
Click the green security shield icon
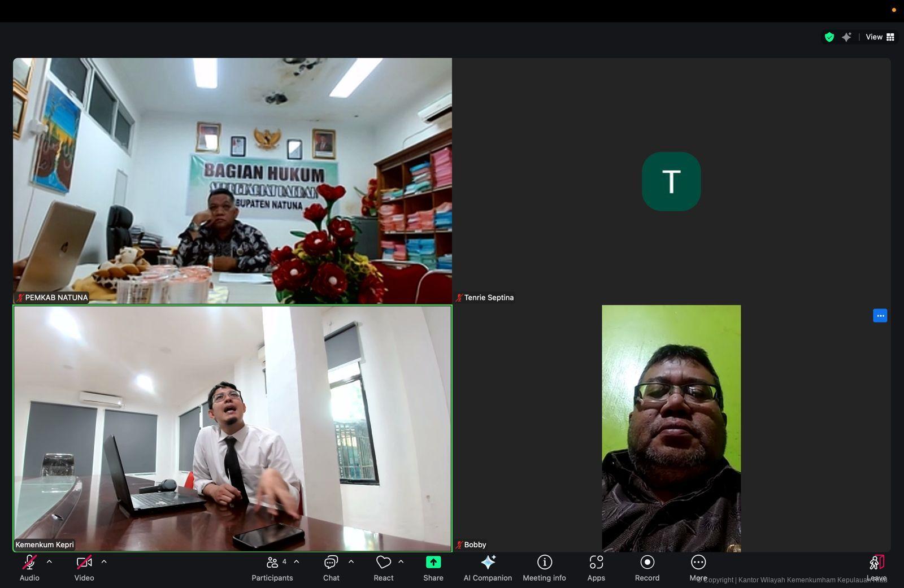pos(829,37)
